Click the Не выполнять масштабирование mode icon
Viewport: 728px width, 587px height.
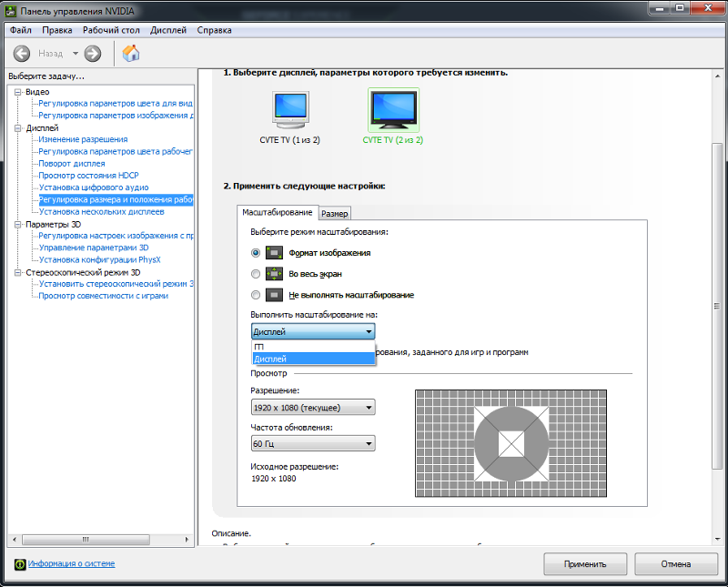tap(274, 295)
